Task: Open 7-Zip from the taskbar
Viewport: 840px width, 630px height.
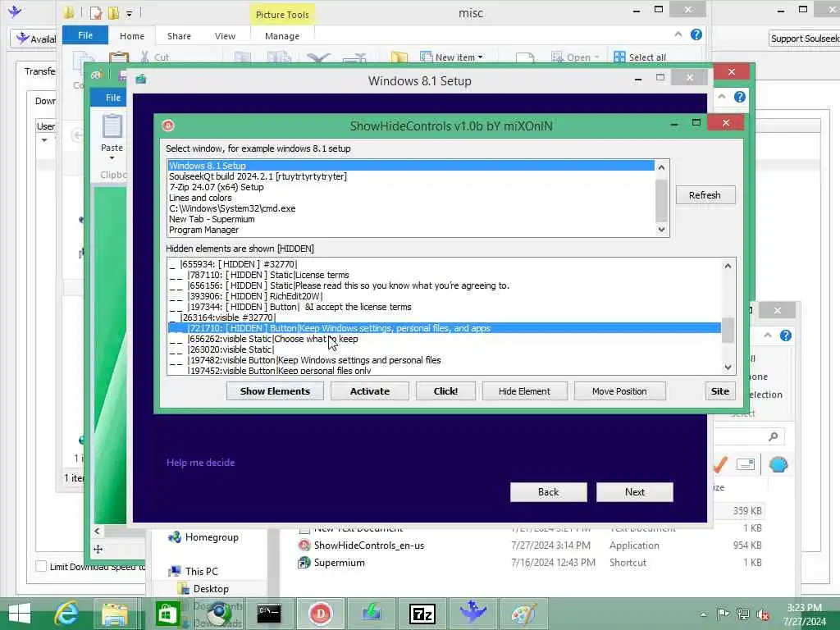Action: [422, 614]
